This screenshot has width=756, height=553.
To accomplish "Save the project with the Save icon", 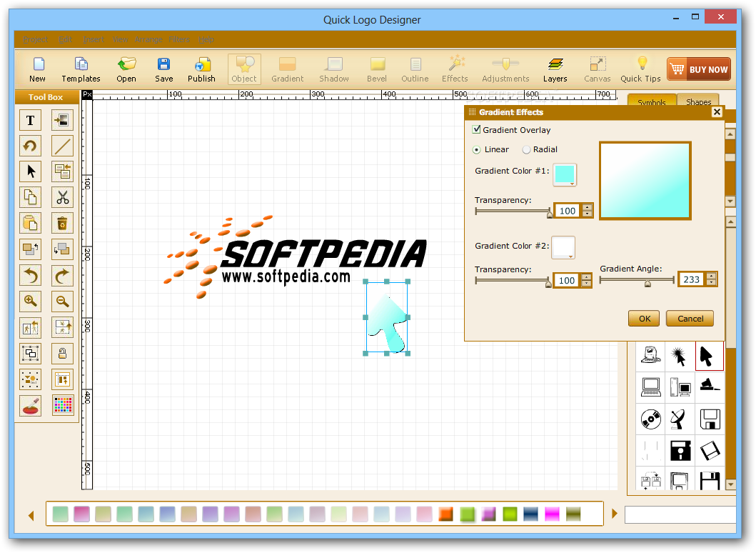I will [164, 70].
